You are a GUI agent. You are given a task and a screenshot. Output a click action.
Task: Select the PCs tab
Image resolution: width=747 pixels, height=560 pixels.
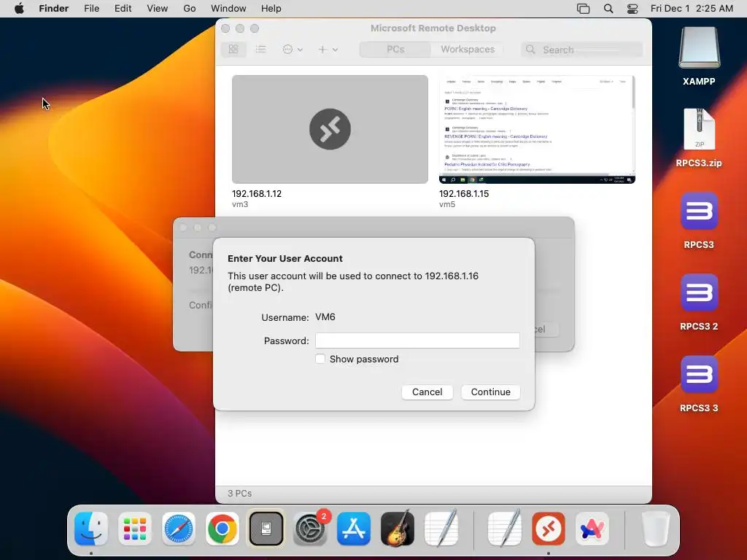pos(395,50)
